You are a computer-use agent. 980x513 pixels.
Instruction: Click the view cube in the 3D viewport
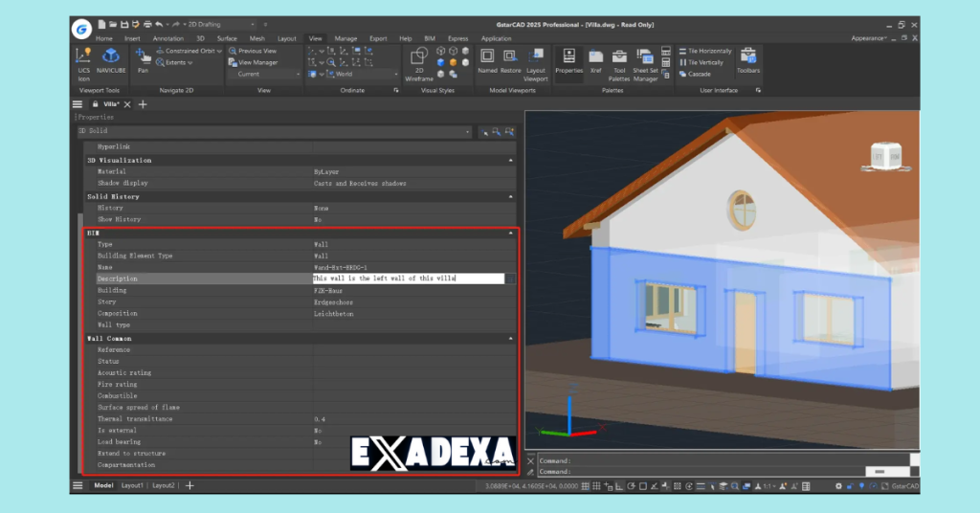point(885,156)
